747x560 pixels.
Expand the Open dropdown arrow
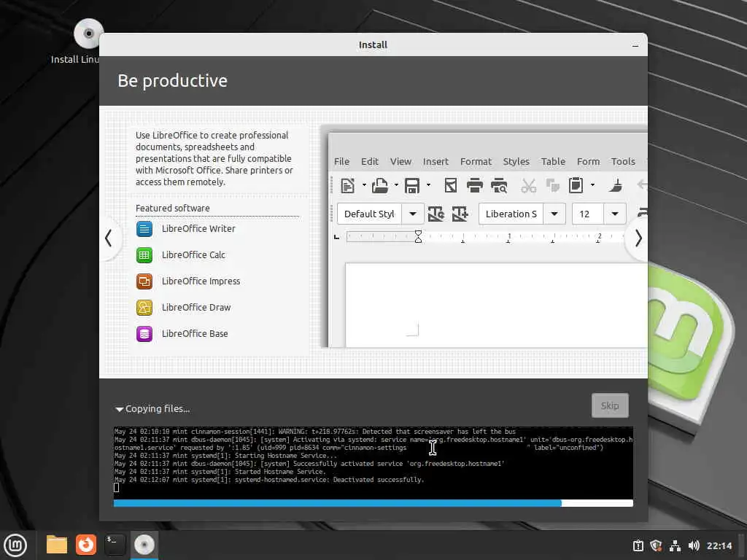coord(396,185)
